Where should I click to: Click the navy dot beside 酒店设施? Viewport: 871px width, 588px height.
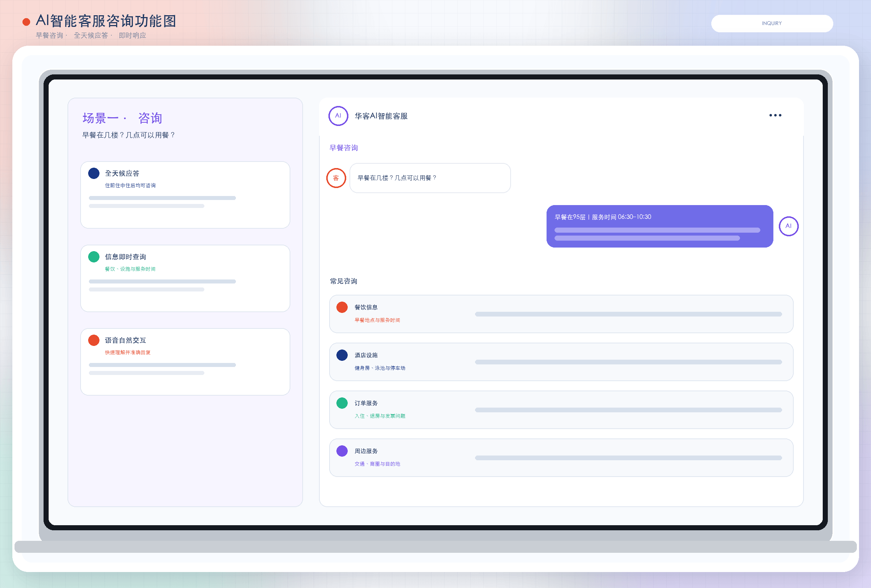click(342, 355)
